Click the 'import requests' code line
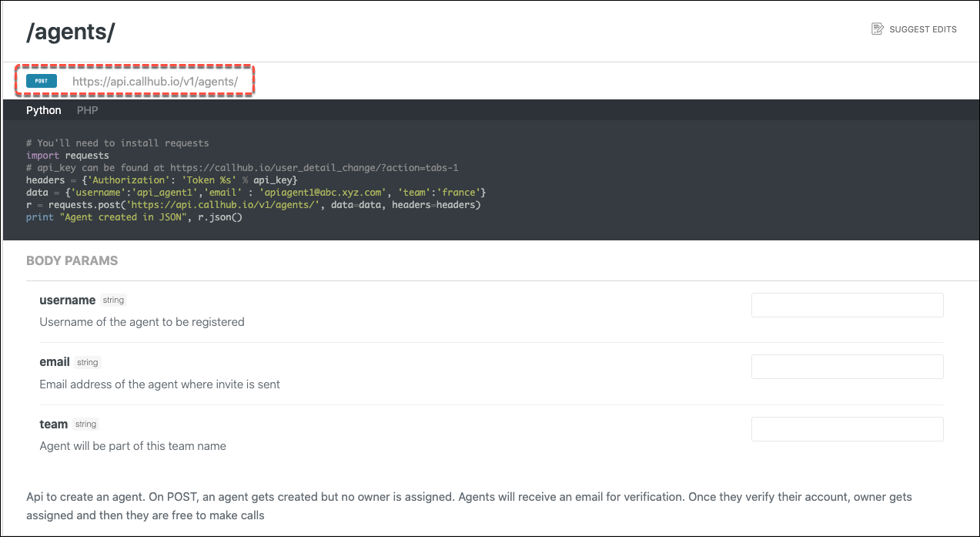This screenshot has height=537, width=980. pos(68,156)
